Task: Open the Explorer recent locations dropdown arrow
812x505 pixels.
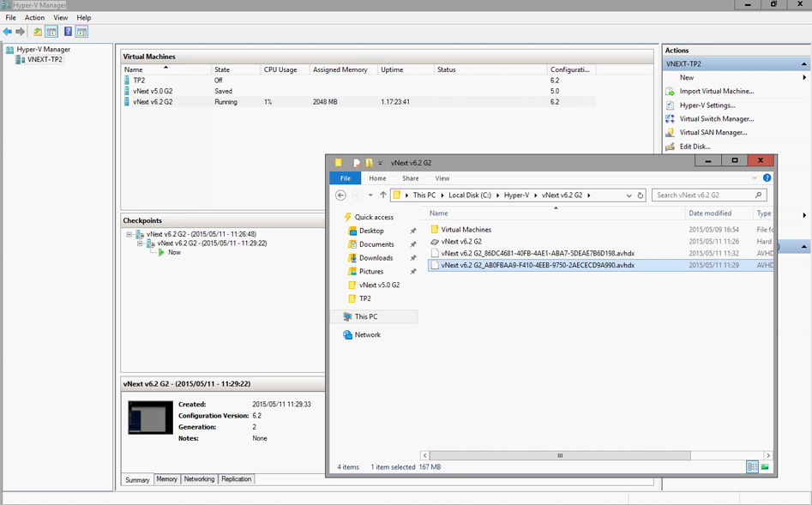Action: (x=370, y=195)
